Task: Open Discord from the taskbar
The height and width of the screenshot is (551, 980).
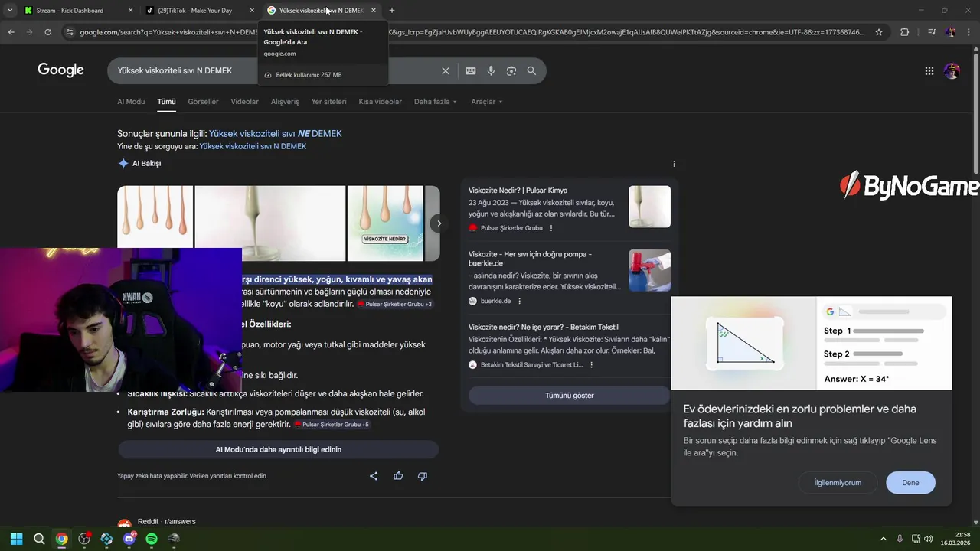Action: tap(129, 539)
